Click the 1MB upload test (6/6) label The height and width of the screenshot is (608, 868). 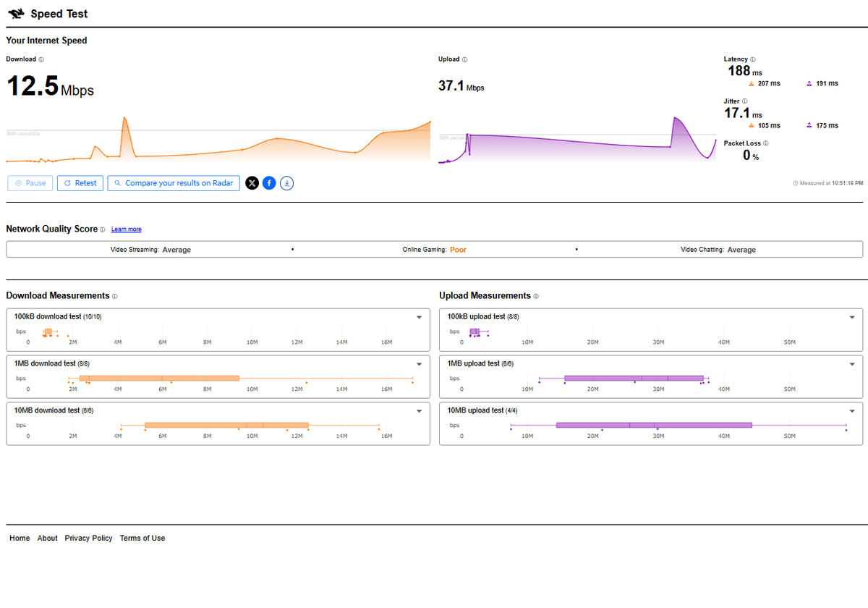[480, 364]
